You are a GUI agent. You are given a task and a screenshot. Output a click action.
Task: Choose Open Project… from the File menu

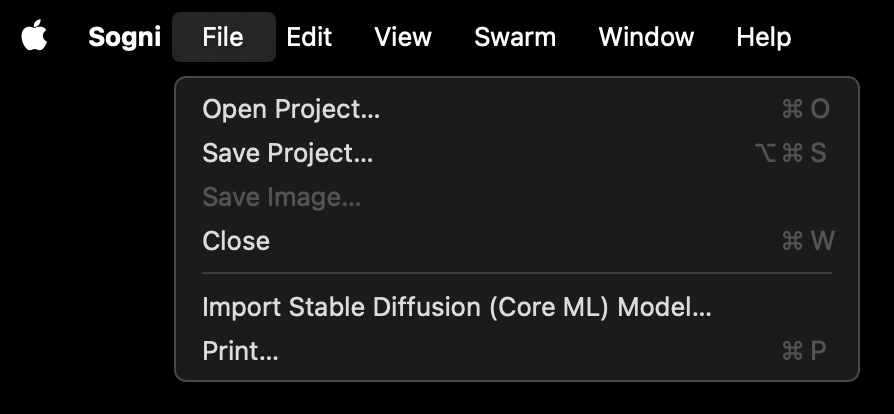(x=291, y=109)
